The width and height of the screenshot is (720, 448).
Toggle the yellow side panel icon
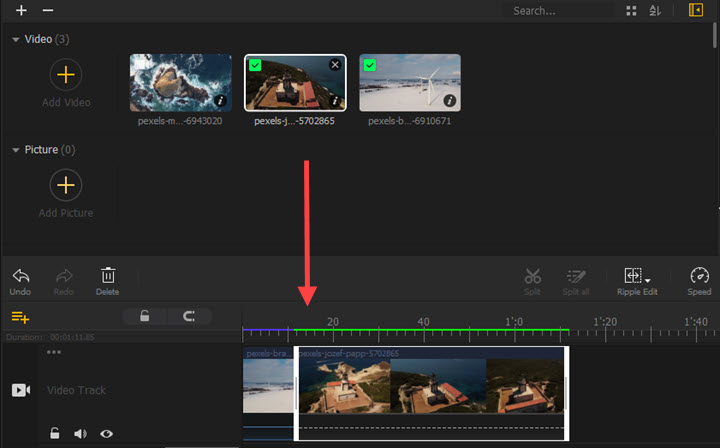696,10
